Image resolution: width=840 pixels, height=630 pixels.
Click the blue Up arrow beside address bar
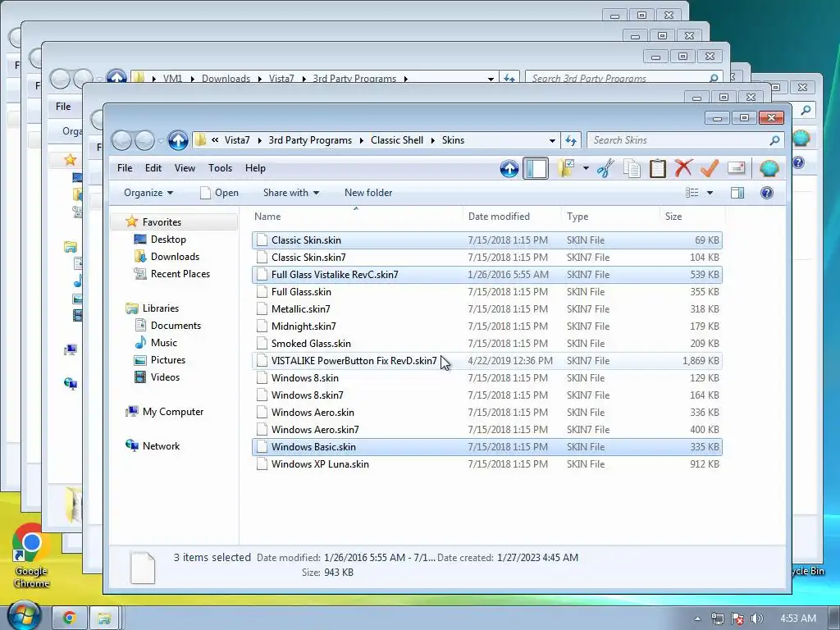[178, 140]
